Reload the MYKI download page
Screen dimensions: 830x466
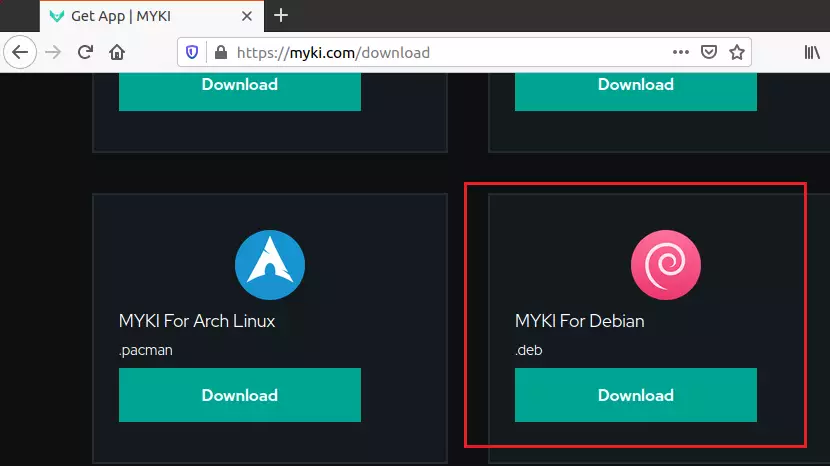click(x=85, y=52)
